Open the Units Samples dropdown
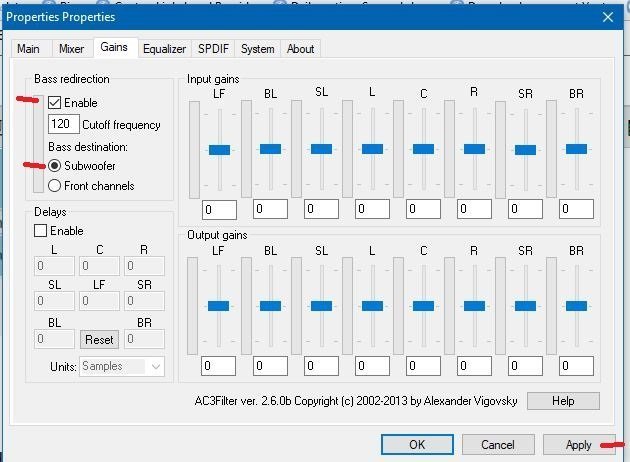The width and height of the screenshot is (630, 462). pos(122,366)
